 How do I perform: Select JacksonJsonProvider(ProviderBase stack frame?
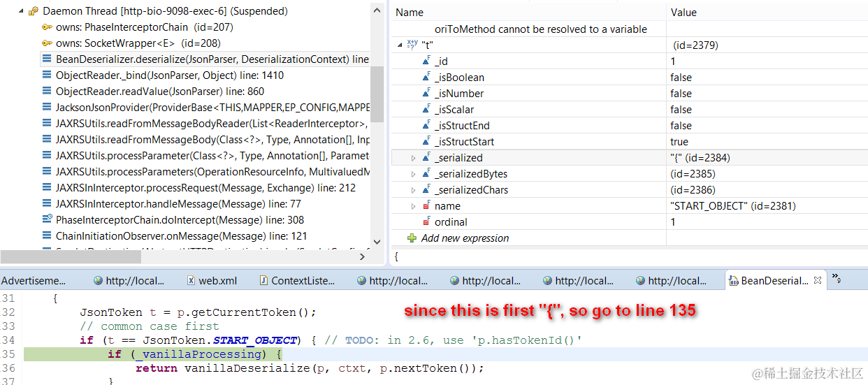click(212, 108)
